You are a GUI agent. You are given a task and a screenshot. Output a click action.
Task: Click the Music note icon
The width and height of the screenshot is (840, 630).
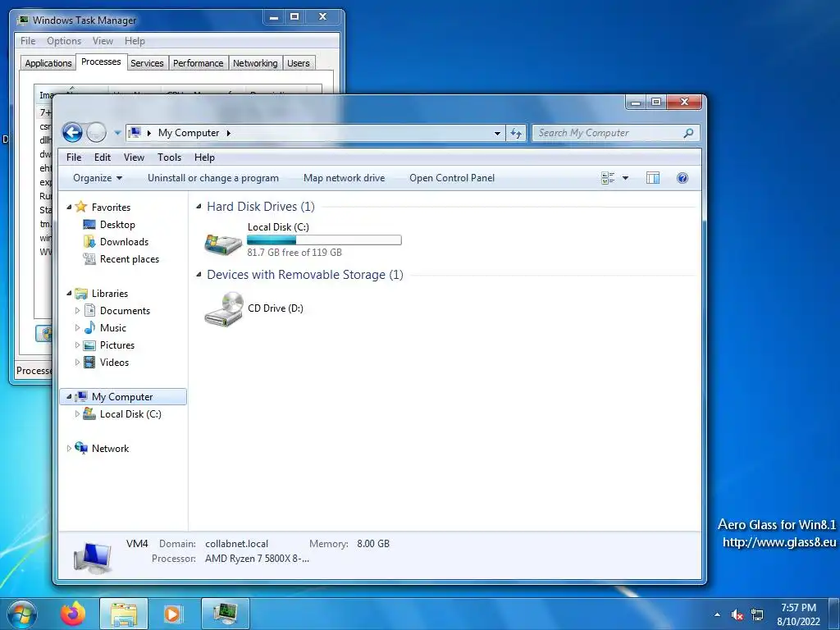coord(90,327)
